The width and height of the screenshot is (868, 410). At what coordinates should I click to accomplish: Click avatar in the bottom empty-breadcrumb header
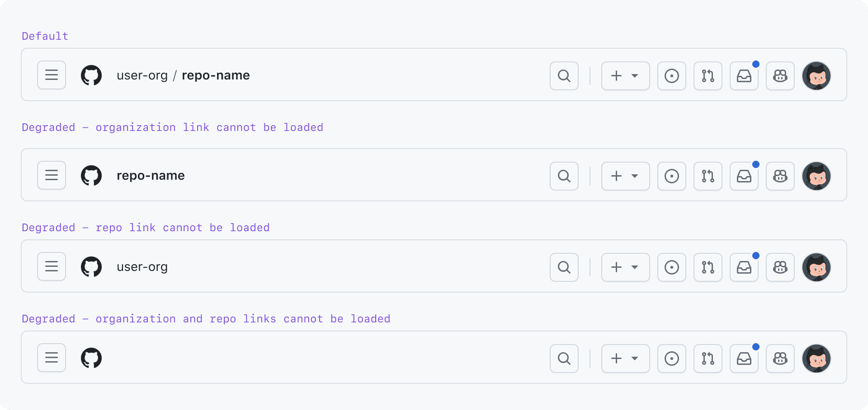tap(816, 359)
